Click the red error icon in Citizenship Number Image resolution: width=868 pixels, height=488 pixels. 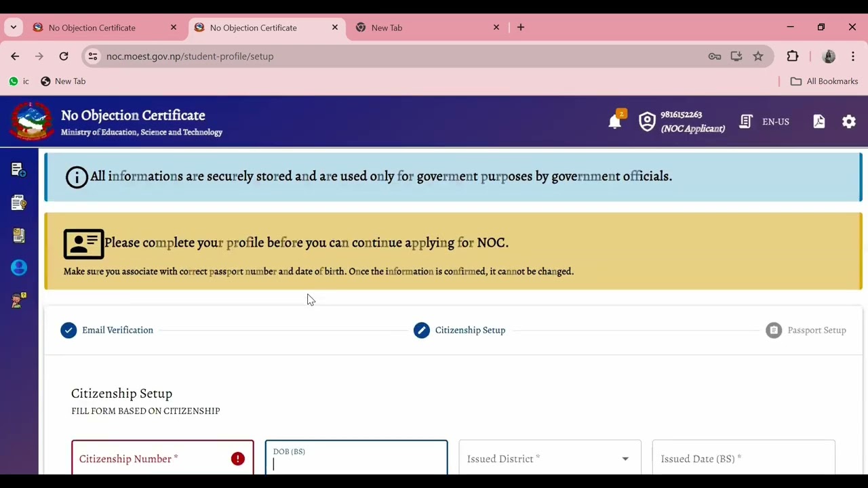[237, 459]
